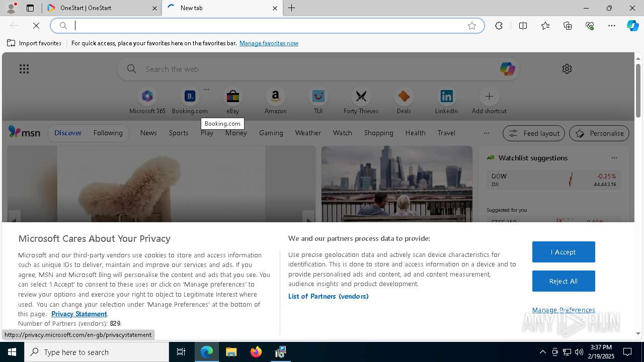Open the London skyline news thumbnail
Viewport: 644px width, 362px height.
[397, 184]
